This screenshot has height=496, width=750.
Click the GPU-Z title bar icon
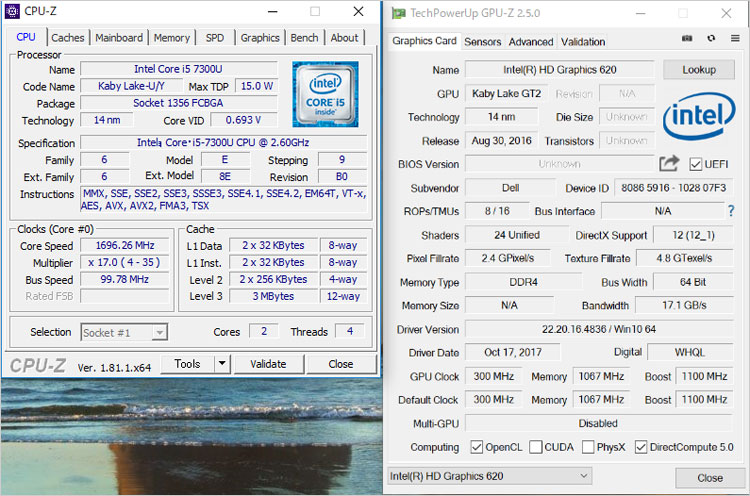(x=398, y=13)
